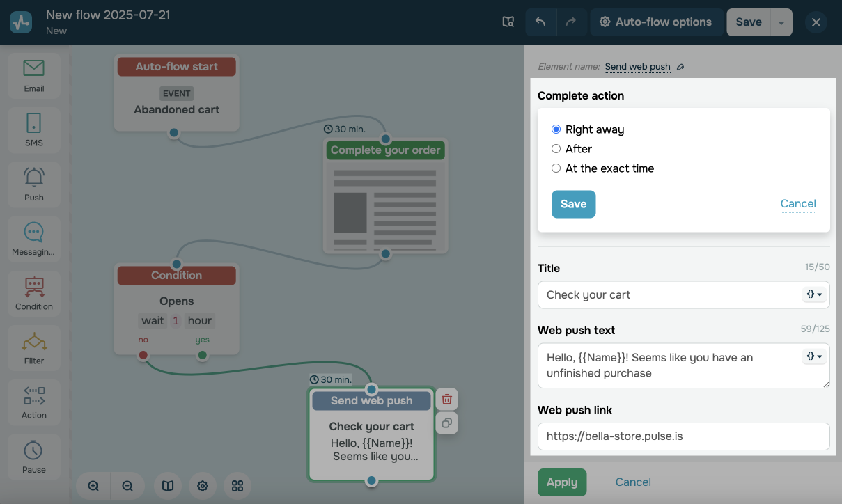The width and height of the screenshot is (842, 504).
Task: Delete the Send web push block
Action: (447, 399)
